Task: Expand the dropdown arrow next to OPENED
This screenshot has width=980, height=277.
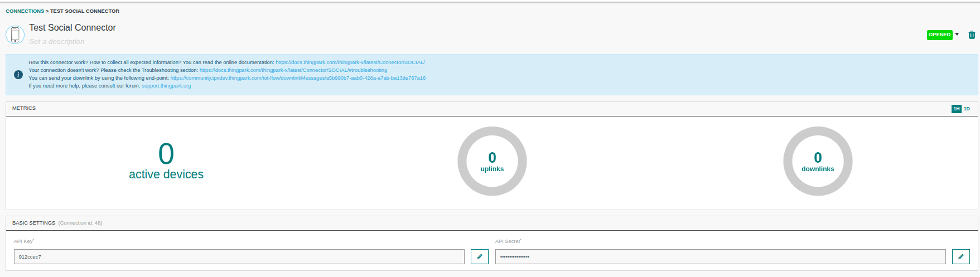Action: 957,35
